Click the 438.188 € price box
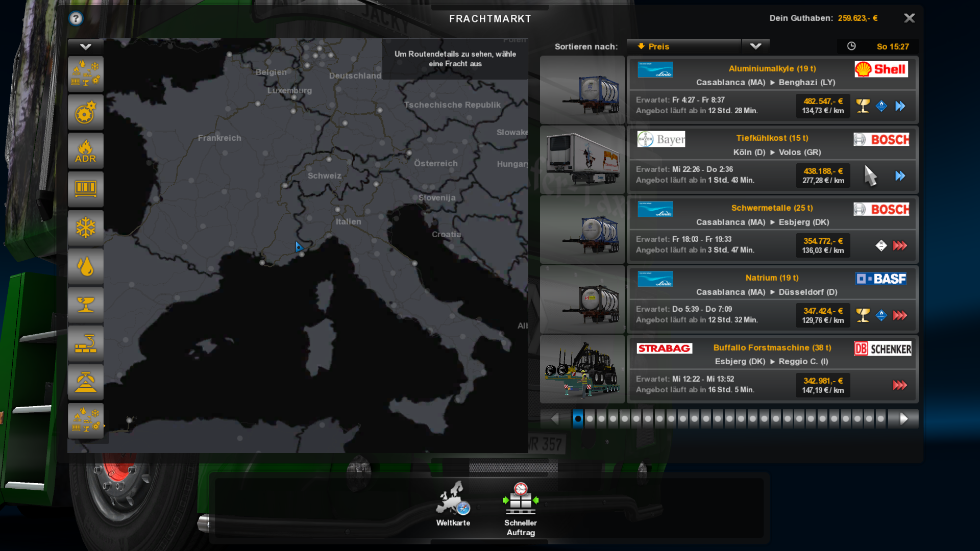This screenshot has height=551, width=980. click(823, 176)
